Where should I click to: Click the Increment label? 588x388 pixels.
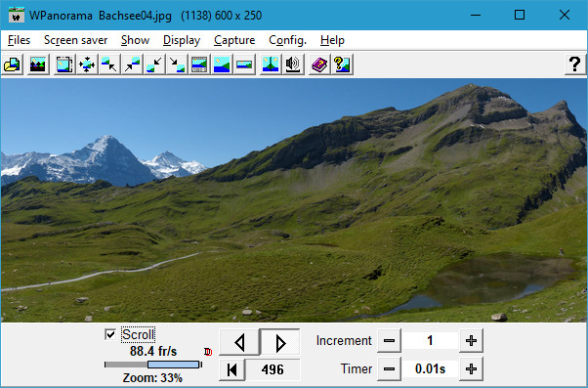[344, 341]
